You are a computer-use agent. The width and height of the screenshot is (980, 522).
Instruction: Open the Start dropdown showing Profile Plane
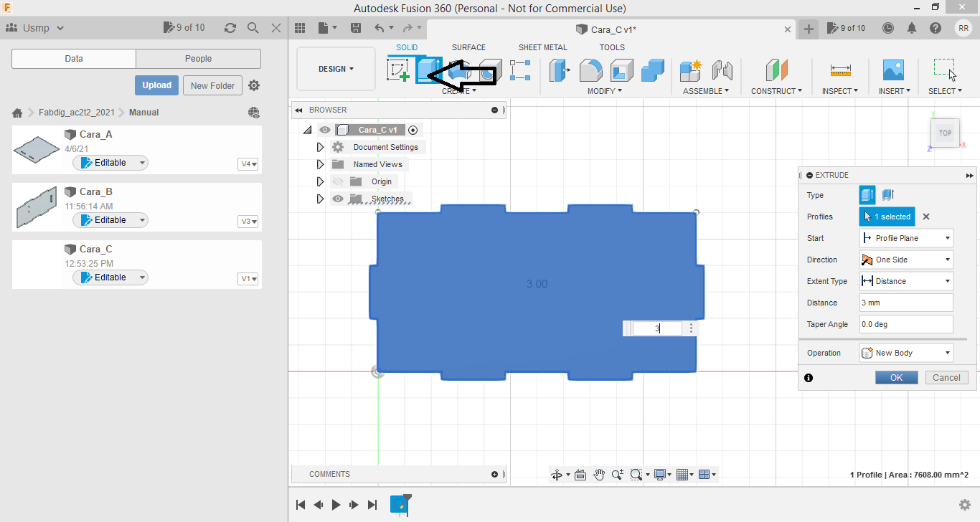(x=906, y=238)
